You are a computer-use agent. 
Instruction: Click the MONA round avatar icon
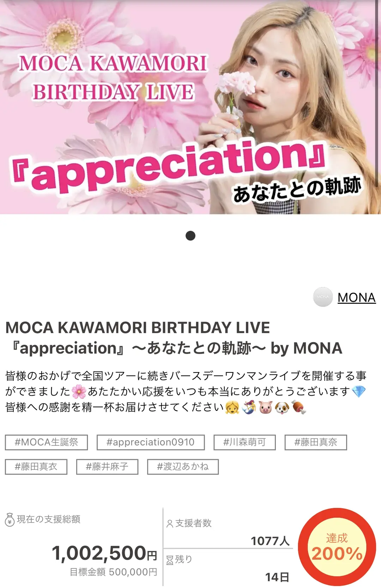[323, 297]
